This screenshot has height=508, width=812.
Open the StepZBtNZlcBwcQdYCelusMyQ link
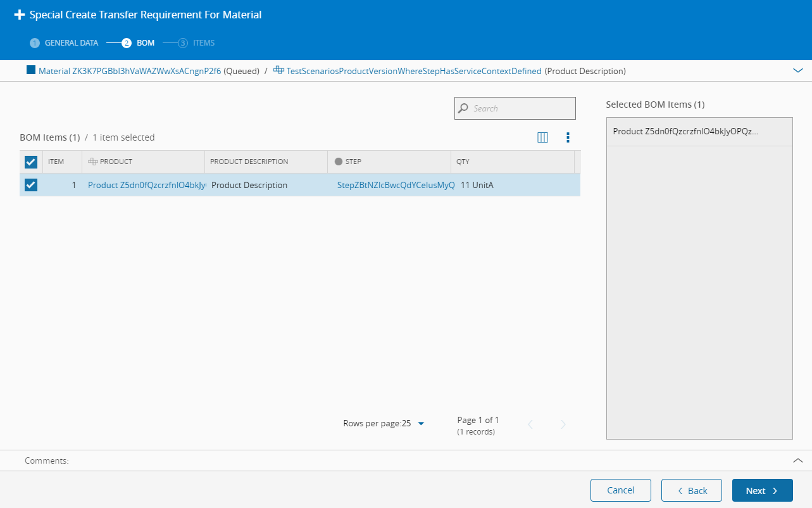396,186
